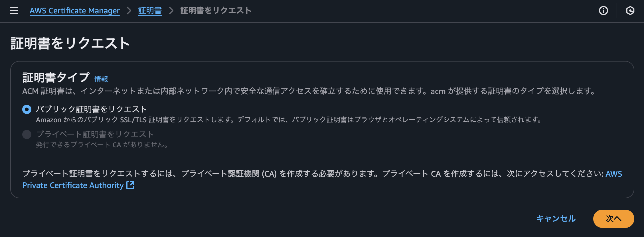Select the パブリック証明書をリクエスト radio button

[27, 109]
